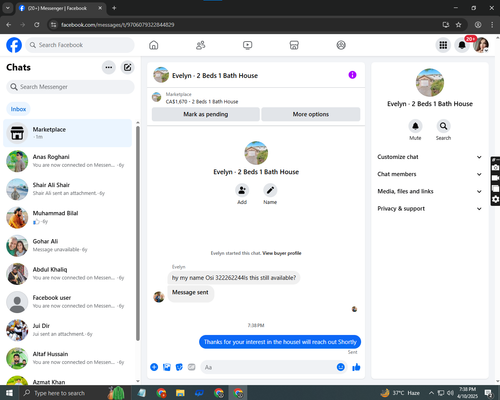500x400 pixels.
Task: Bookmark this tab with star icon
Action: point(459,25)
